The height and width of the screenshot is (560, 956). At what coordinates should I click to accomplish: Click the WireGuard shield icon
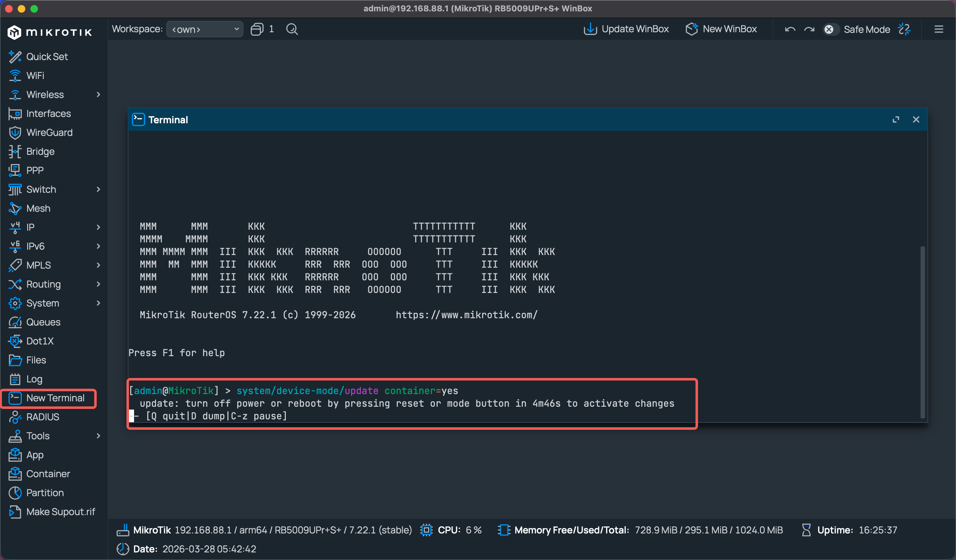point(15,132)
